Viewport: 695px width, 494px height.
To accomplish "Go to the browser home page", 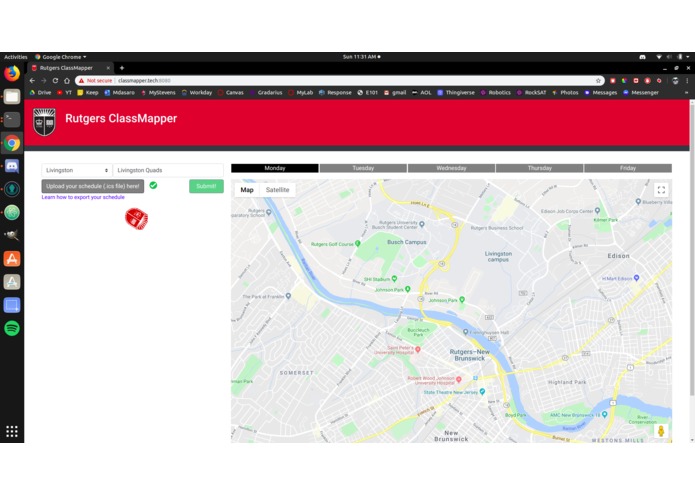I will pyautogui.click(x=67, y=81).
